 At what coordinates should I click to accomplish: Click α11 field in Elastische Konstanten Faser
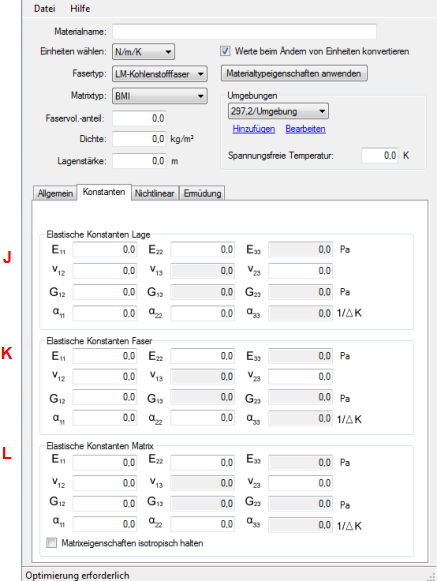click(105, 418)
